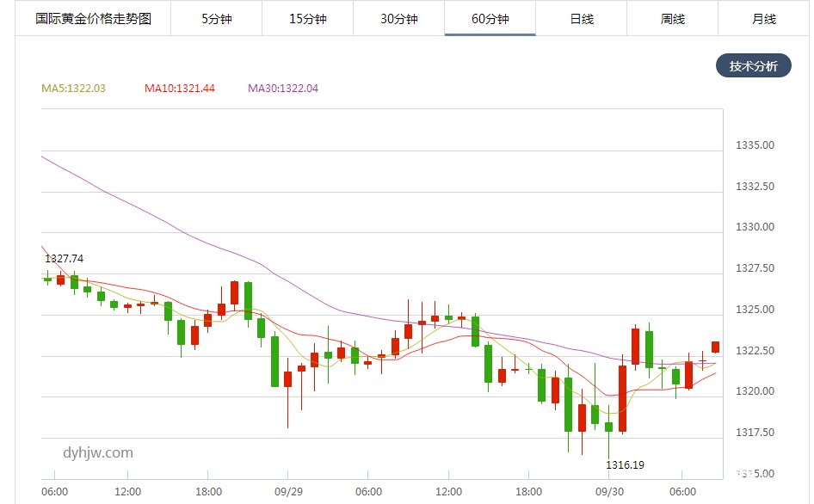Click the 1325.00 price axis label

(x=755, y=310)
